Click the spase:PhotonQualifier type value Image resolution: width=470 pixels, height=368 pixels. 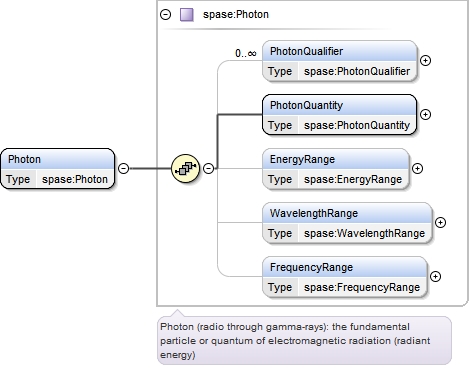pyautogui.click(x=357, y=71)
